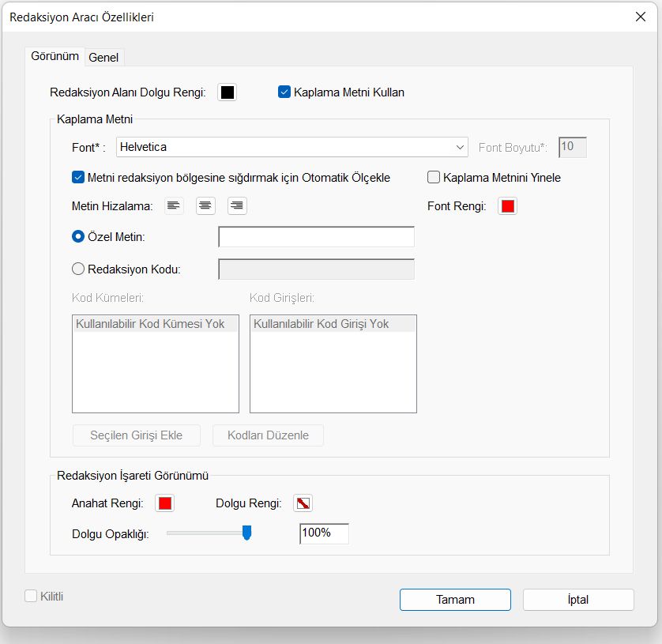Viewport: 662px width, 644px height.
Task: Change the Anahat Rengi color swatch
Action: coord(165,503)
